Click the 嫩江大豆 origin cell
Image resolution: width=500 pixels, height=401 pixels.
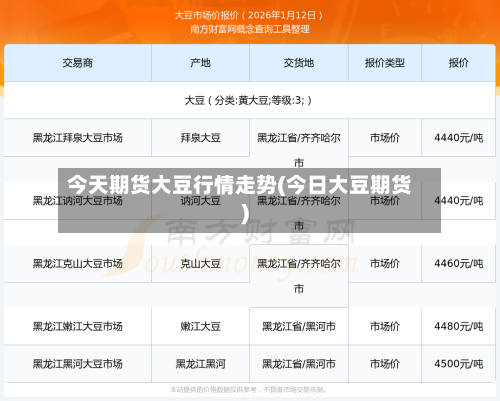(200, 326)
